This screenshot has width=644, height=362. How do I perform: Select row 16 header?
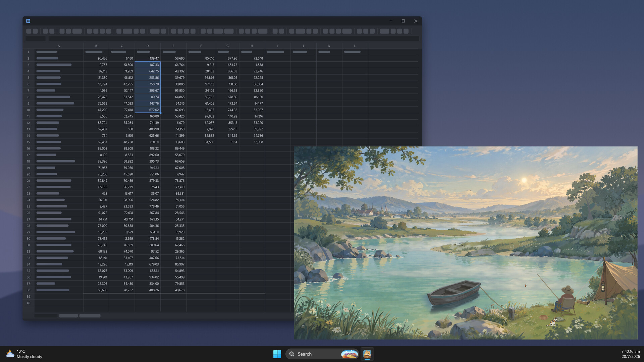[x=29, y=148]
